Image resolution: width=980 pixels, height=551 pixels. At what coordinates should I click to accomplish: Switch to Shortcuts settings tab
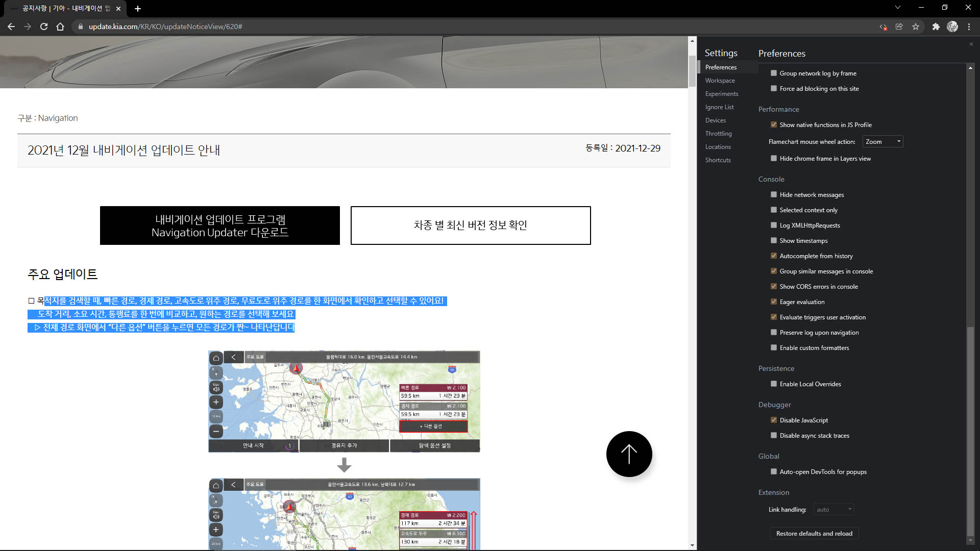[718, 160]
